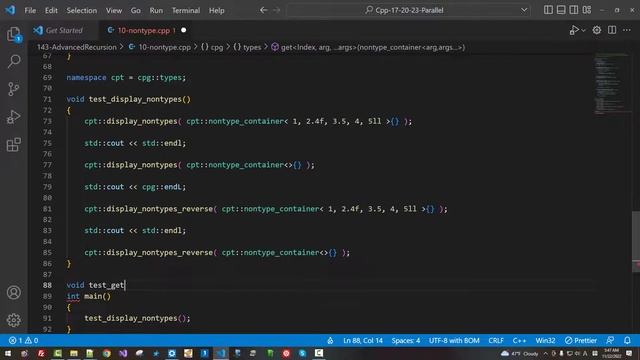Open the Source Control view
Viewport: 640px width, 360px height.
13,89
